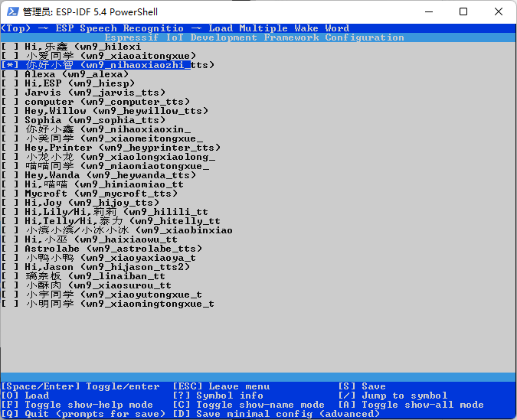517x420 pixels.
Task: Maximize the PowerShell window
Action: point(463,11)
